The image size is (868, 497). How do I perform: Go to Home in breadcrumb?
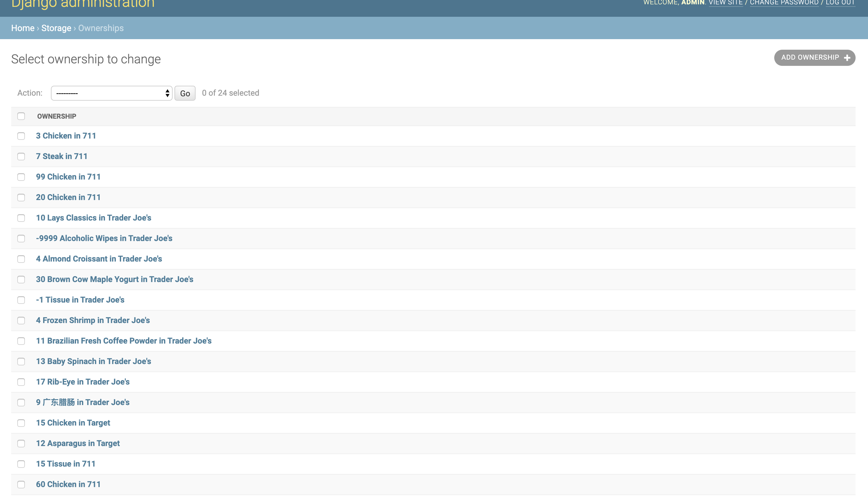point(23,28)
